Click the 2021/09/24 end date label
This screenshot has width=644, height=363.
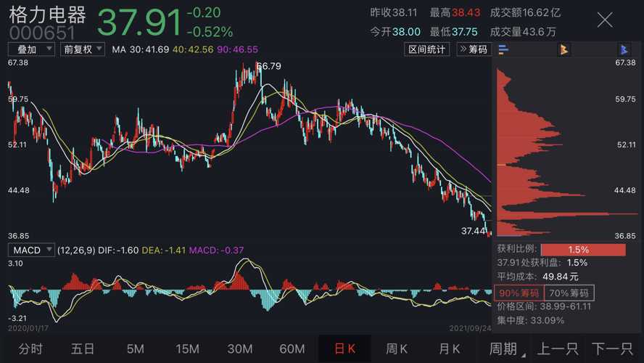pyautogui.click(x=470, y=328)
